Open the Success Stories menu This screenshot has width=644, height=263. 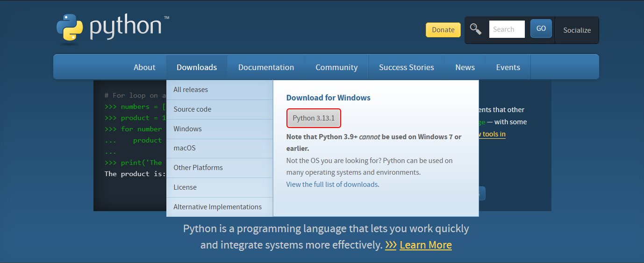point(406,67)
